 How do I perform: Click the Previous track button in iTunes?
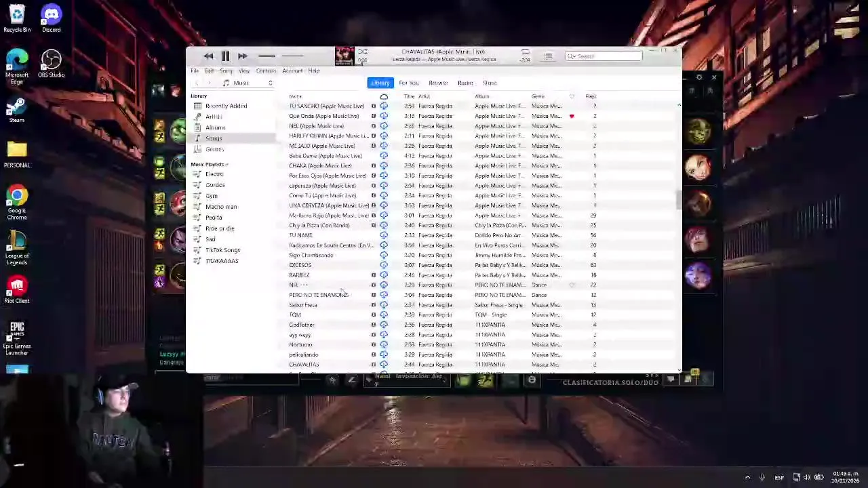[208, 56]
